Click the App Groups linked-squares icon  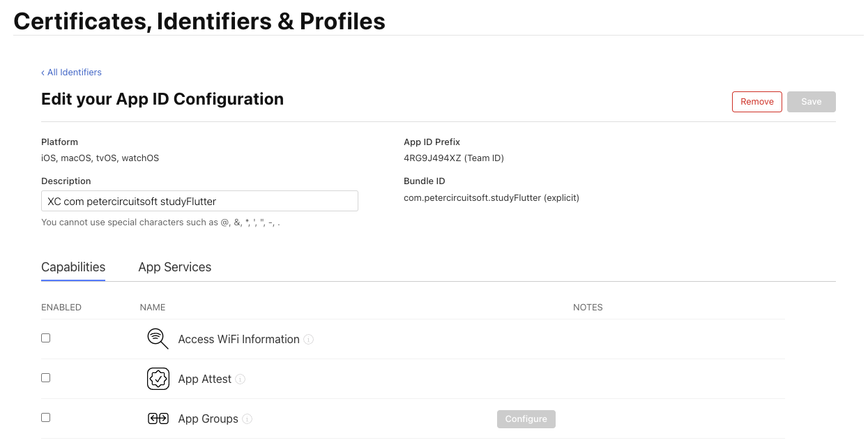coord(158,418)
